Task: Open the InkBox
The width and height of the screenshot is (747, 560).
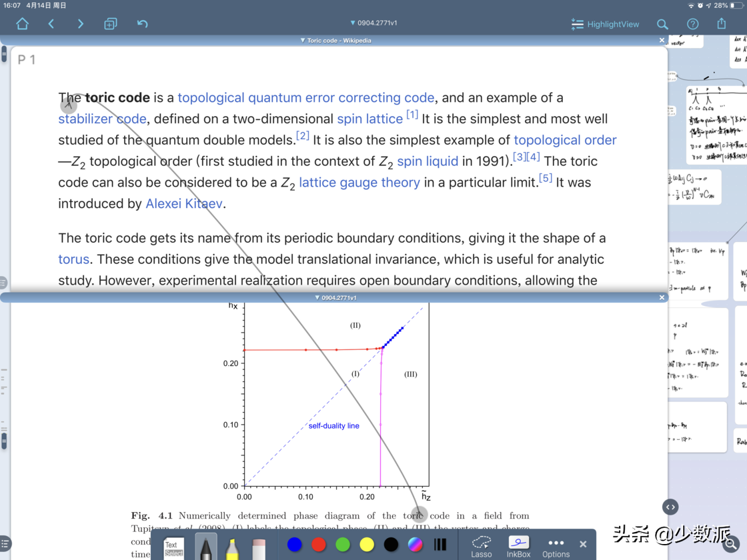Action: tap(518, 547)
